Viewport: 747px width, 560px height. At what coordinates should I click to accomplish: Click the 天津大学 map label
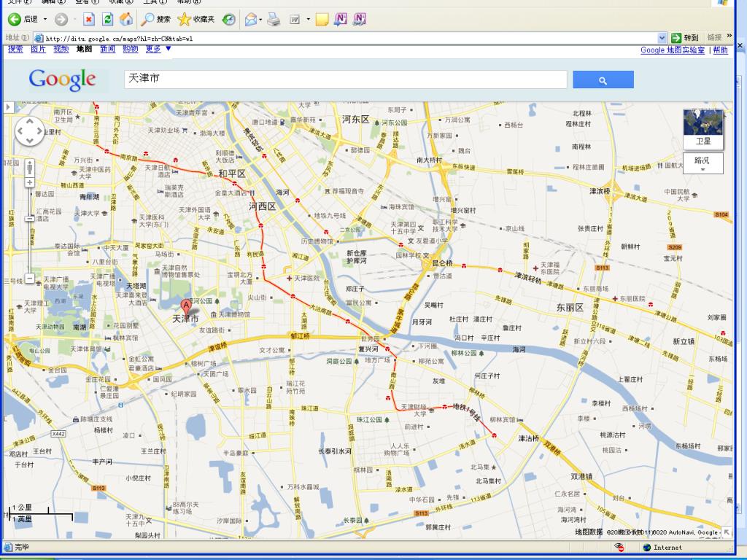[x=87, y=214]
